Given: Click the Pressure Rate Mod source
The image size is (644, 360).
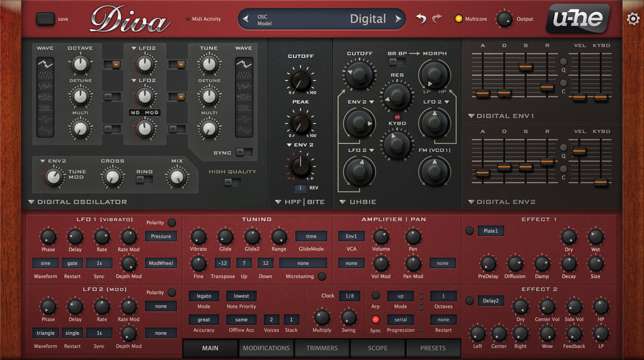Looking at the screenshot, I should click(x=160, y=236).
